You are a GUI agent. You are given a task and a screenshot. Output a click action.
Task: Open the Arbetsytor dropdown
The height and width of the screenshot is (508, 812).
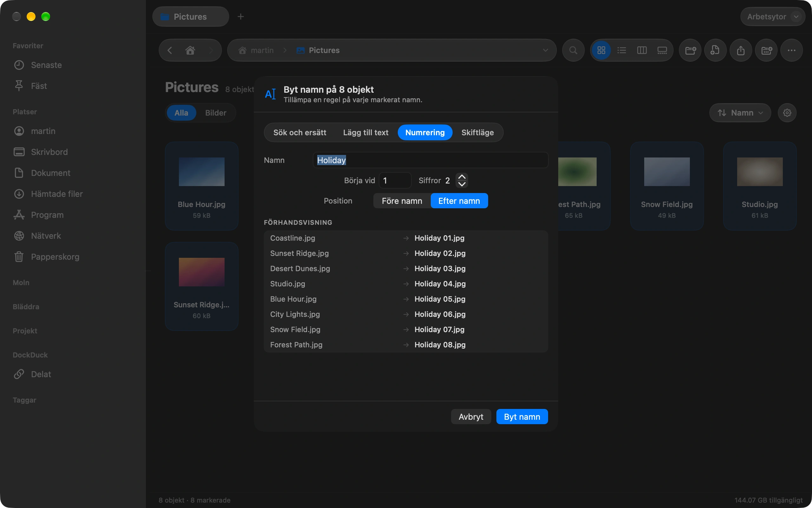click(x=772, y=17)
